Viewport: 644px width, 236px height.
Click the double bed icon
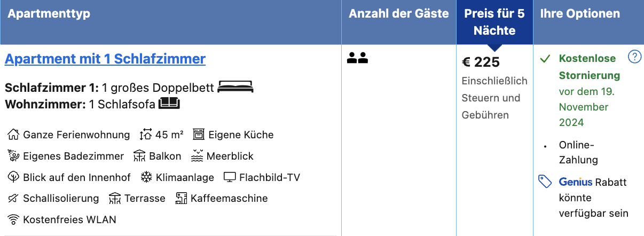235,86
